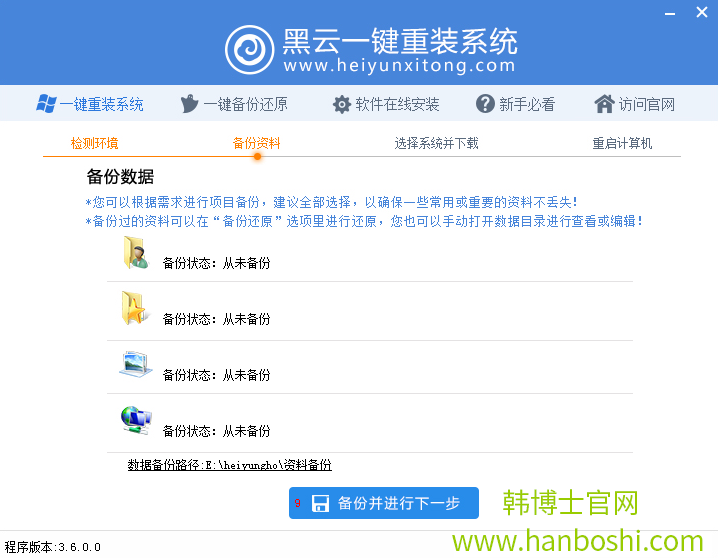718x558 pixels.
Task: Click 备份状态 text beside favorites folder
Action: [x=216, y=319]
